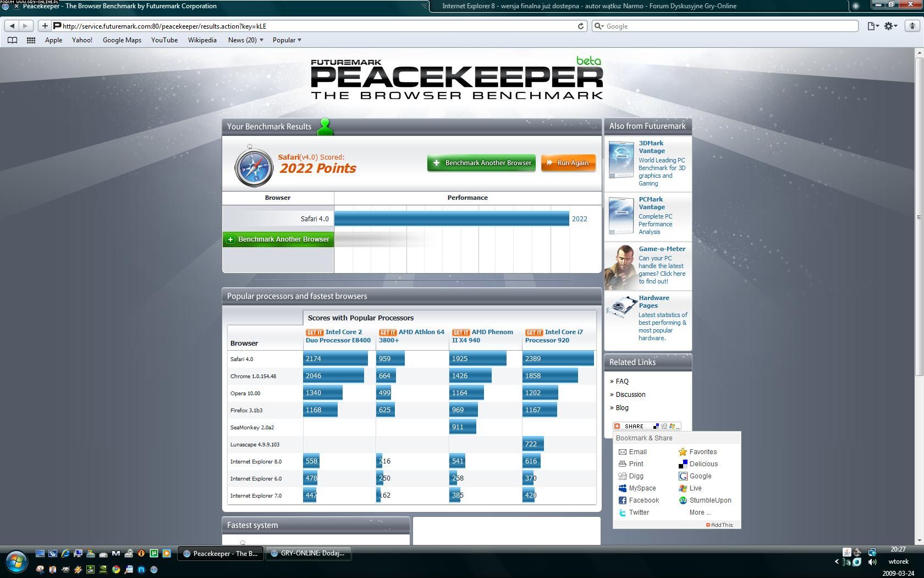
Task: Share to Delicious
Action: [x=698, y=464]
